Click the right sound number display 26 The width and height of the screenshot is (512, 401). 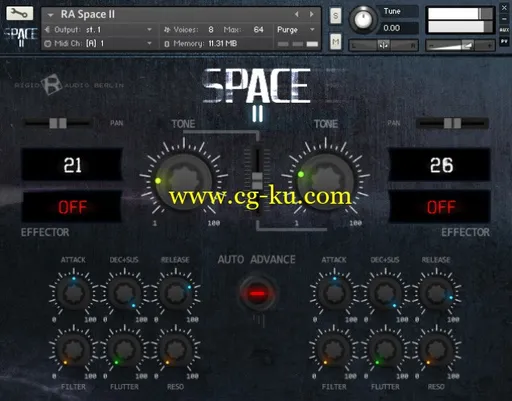pos(440,165)
